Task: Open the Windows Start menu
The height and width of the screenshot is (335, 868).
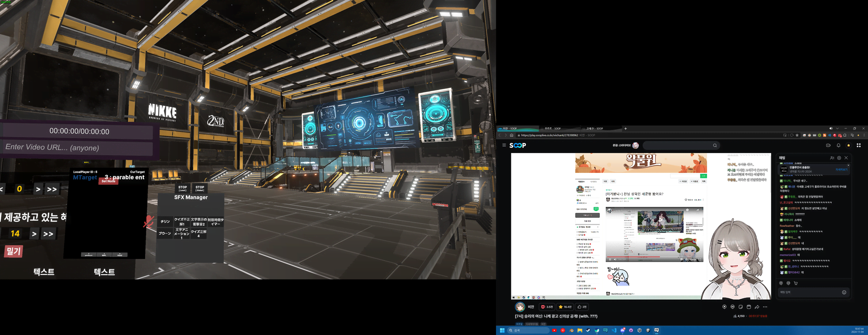Action: pos(502,330)
